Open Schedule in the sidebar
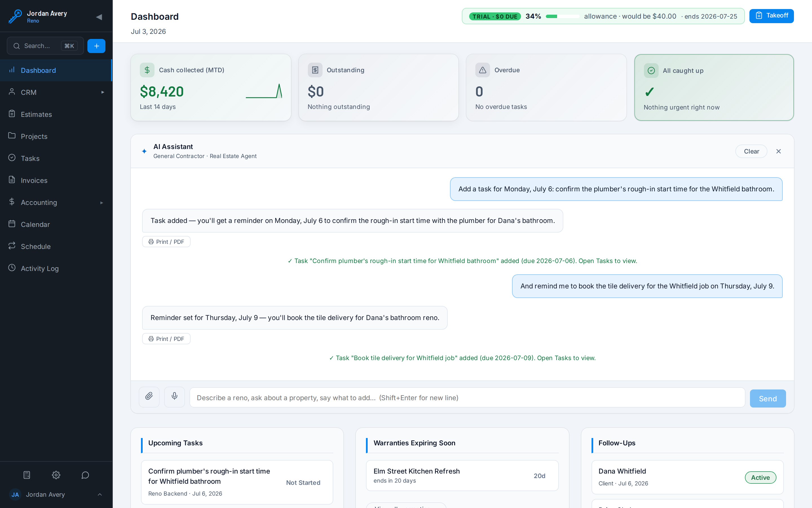812x508 pixels. coord(56,246)
